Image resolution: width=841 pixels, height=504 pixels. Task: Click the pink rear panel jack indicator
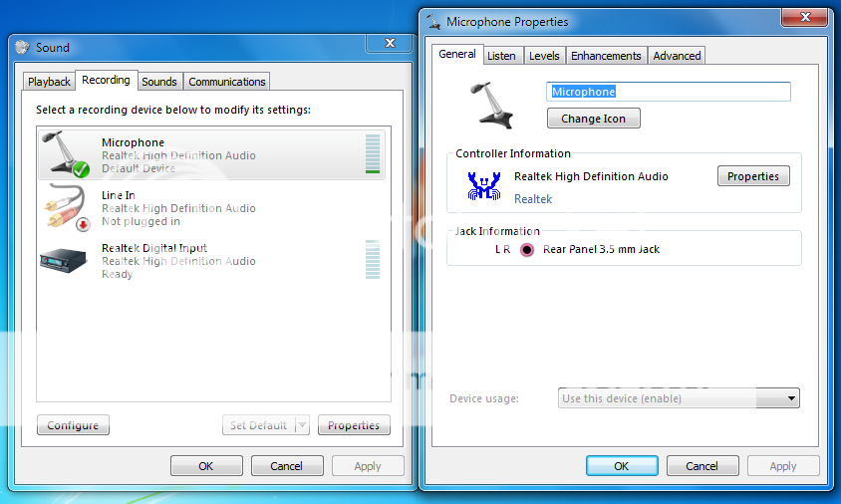[527, 250]
